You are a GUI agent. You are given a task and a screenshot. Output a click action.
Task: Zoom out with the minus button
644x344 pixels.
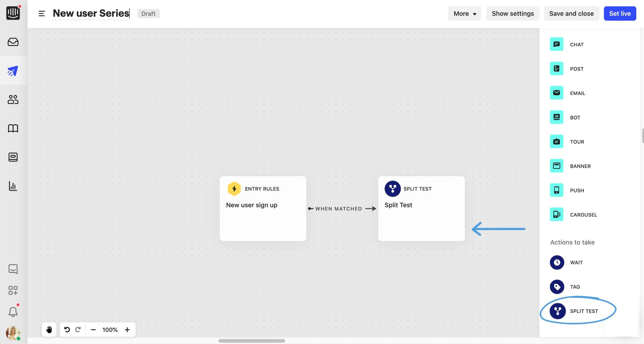(x=93, y=330)
